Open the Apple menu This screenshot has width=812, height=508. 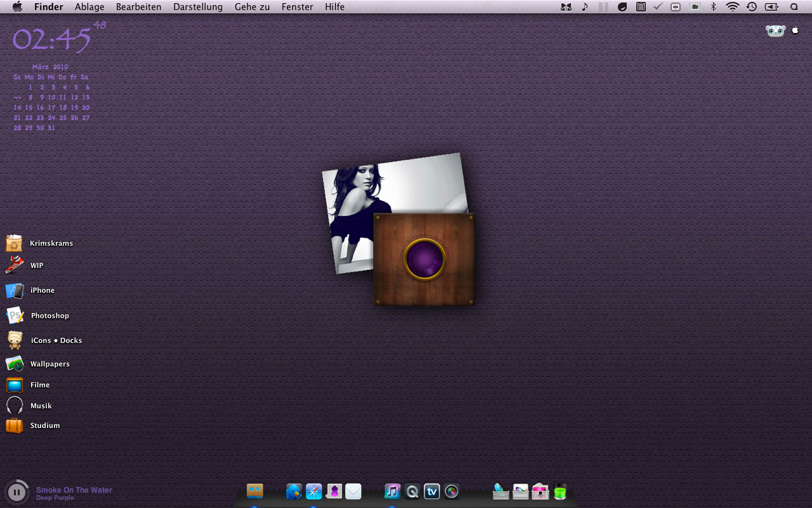[17, 7]
